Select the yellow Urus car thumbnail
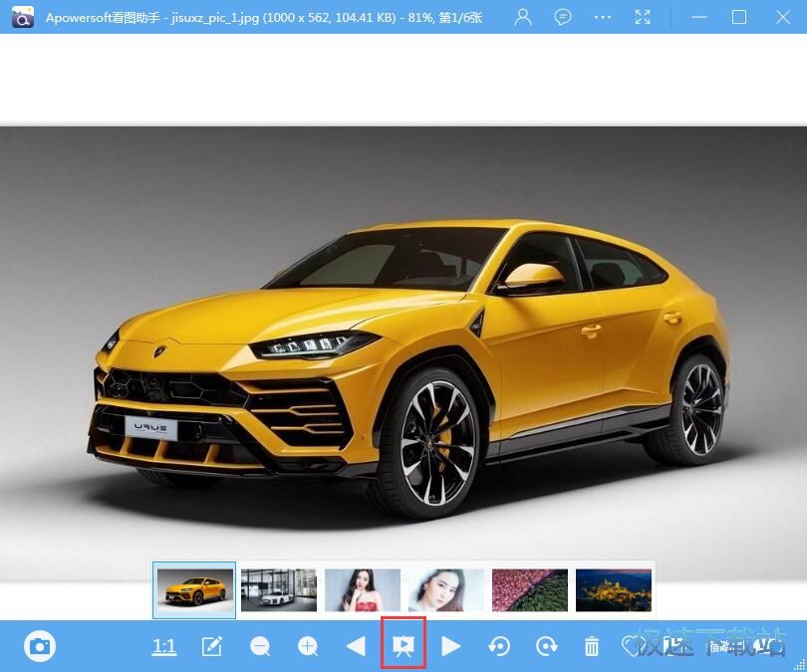 194,589
